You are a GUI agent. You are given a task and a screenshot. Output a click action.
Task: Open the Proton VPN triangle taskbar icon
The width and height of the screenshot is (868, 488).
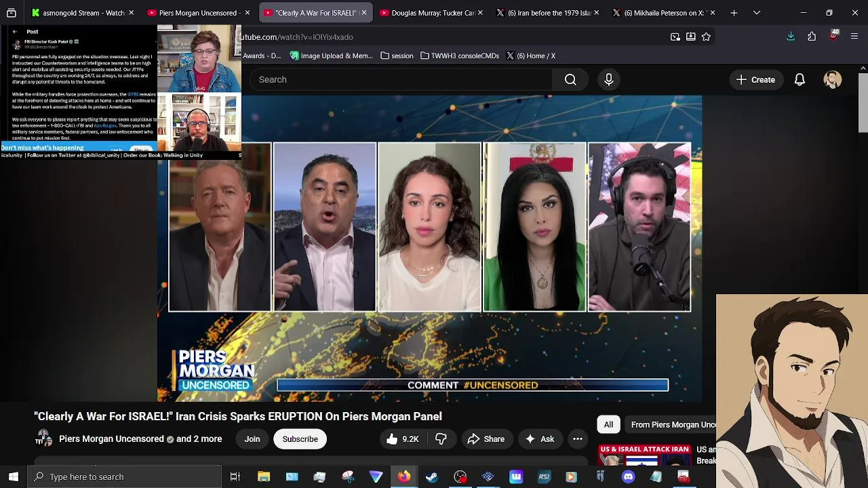click(x=376, y=476)
